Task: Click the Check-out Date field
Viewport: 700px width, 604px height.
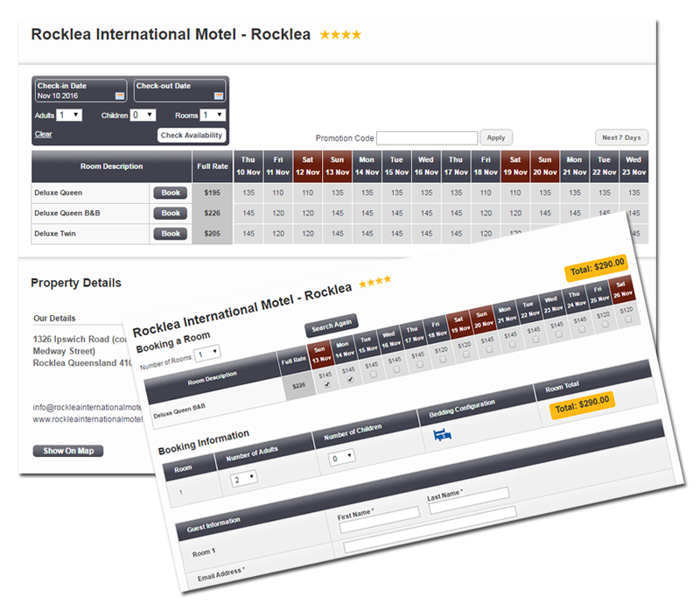Action: (x=180, y=91)
